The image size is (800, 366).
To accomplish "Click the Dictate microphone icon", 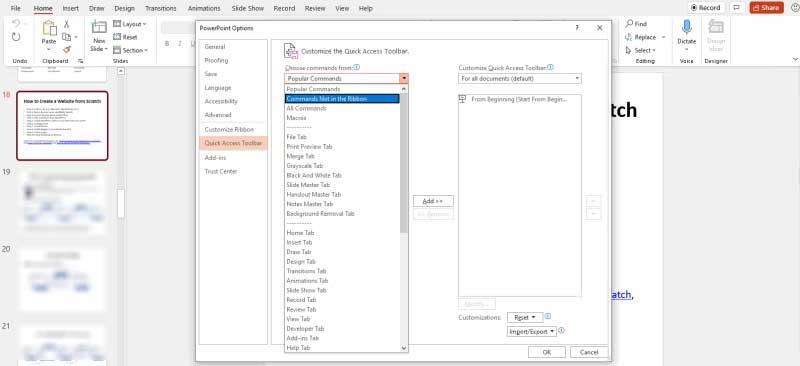I will click(x=686, y=28).
